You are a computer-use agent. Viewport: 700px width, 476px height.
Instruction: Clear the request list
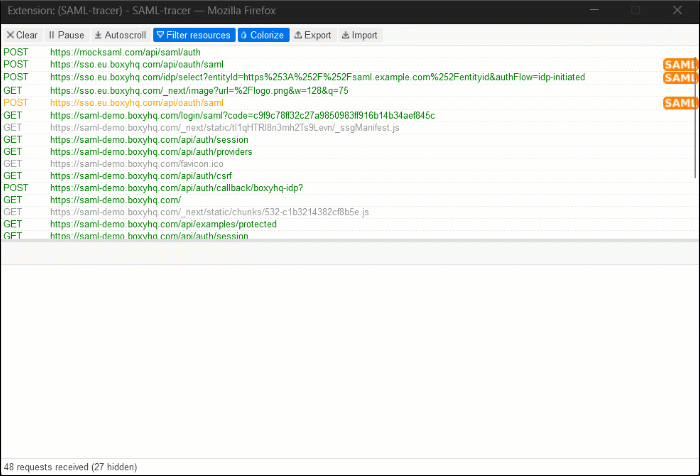coord(22,35)
